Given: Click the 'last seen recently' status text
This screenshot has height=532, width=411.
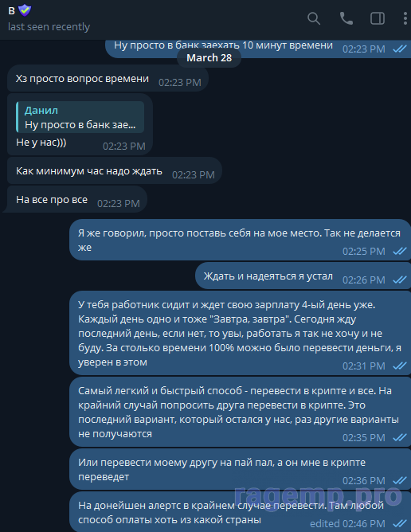Looking at the screenshot, I should 49,26.
